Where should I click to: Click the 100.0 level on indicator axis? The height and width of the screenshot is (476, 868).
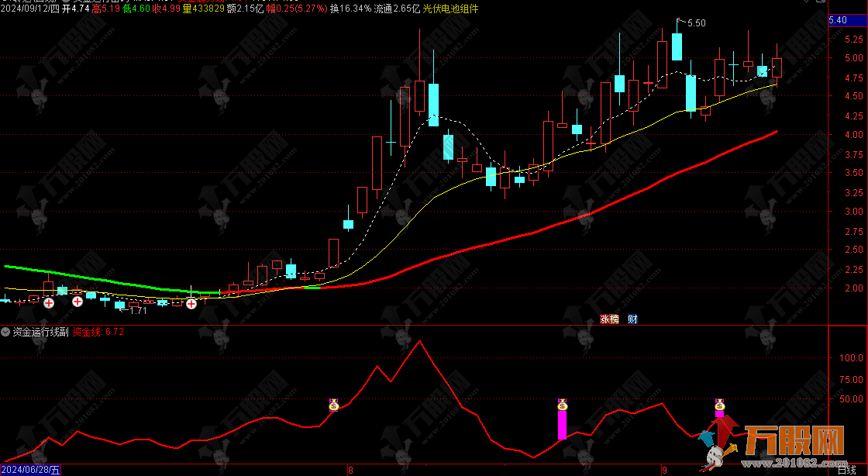tap(852, 358)
